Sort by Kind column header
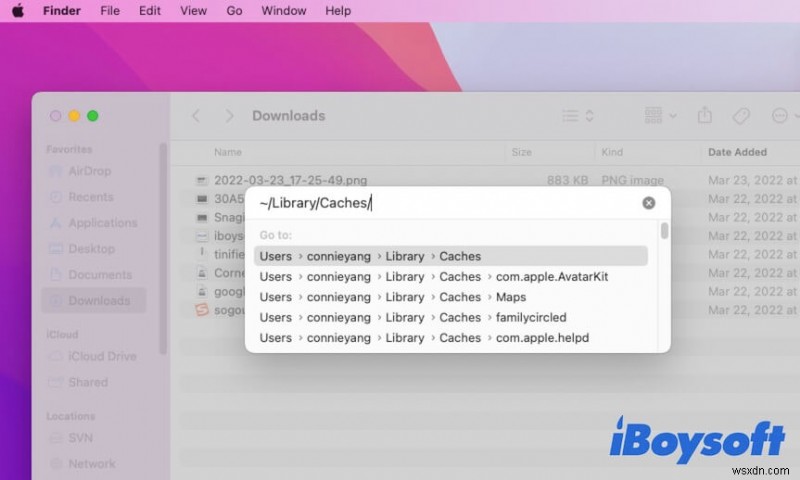800x480 pixels. coord(612,152)
